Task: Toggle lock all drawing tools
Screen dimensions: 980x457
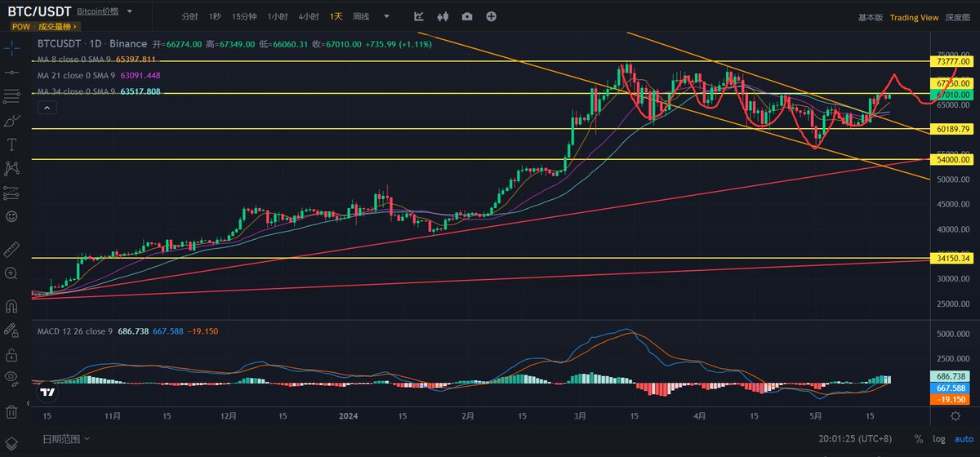Action: (x=11, y=355)
